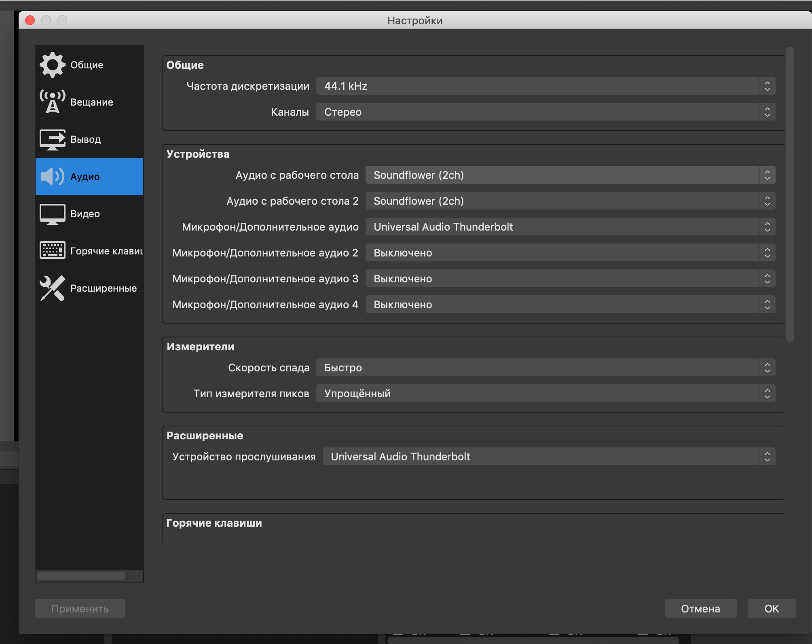812x644 pixels.
Task: Open the Общие settings gear icon
Action: [x=52, y=65]
